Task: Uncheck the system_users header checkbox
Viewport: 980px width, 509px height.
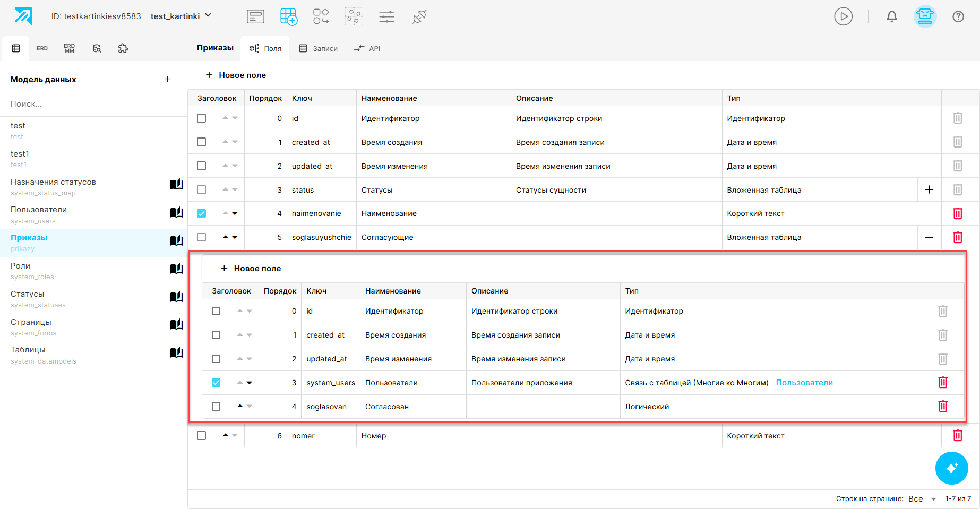Action: 216,382
